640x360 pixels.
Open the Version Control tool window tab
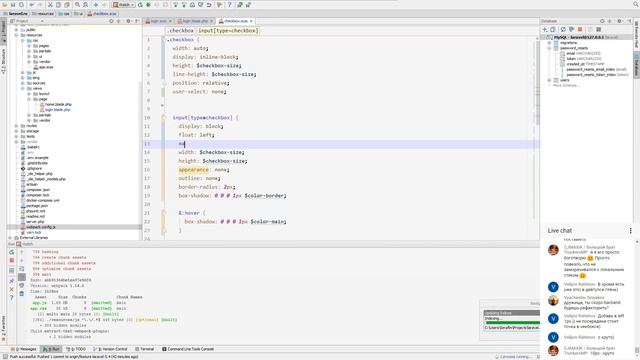point(111,349)
